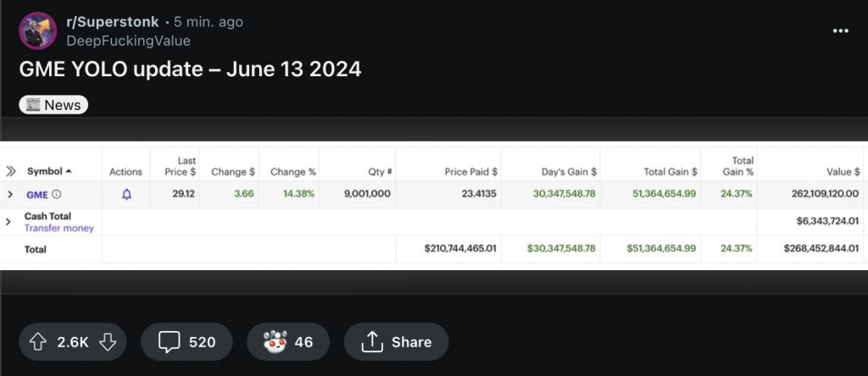
Task: Click the GME alert bell icon
Action: [126, 194]
